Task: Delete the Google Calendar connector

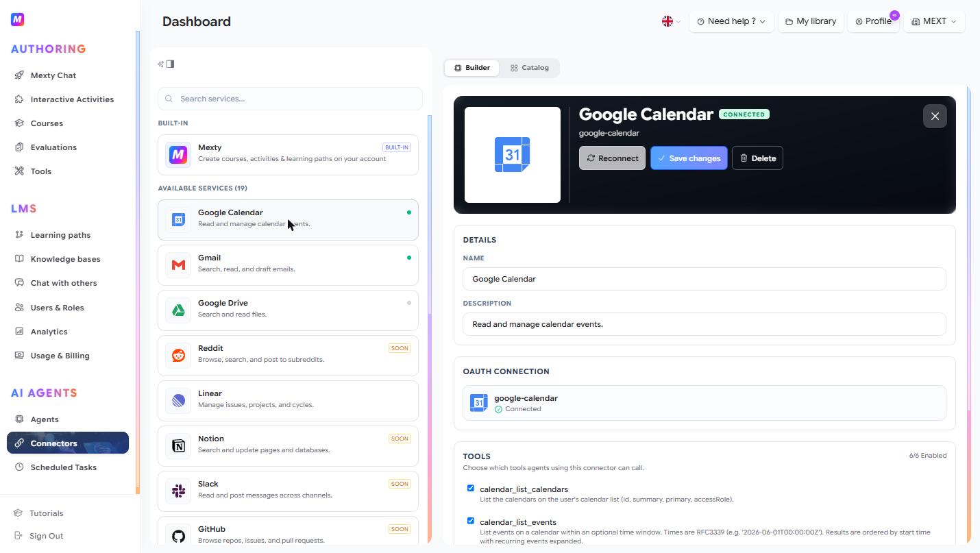Action: (x=757, y=158)
